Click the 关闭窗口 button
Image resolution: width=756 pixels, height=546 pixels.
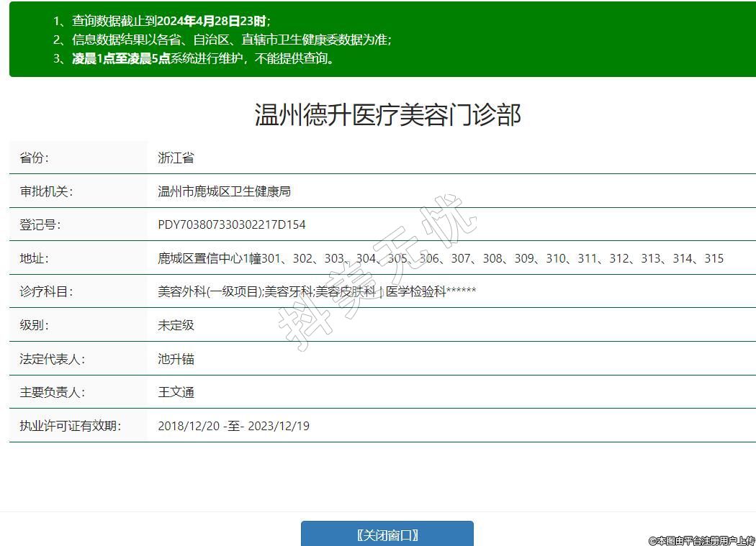387,534
